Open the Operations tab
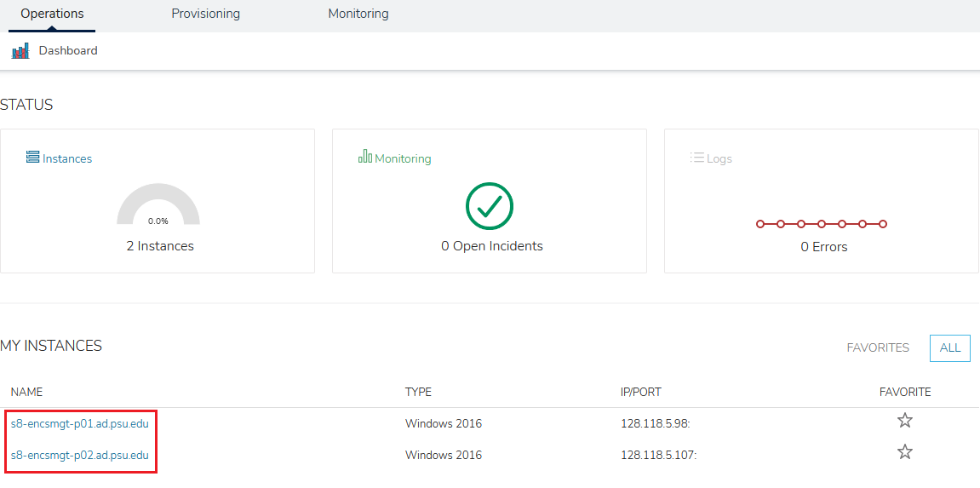 [x=52, y=14]
